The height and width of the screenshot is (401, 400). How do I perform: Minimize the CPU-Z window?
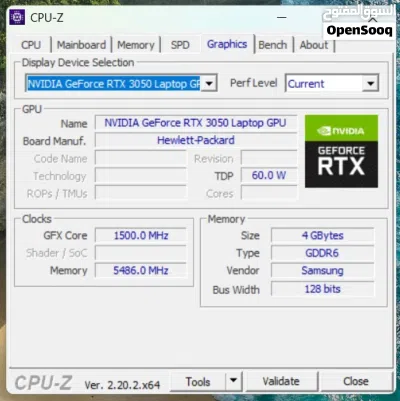pyautogui.click(x=282, y=17)
